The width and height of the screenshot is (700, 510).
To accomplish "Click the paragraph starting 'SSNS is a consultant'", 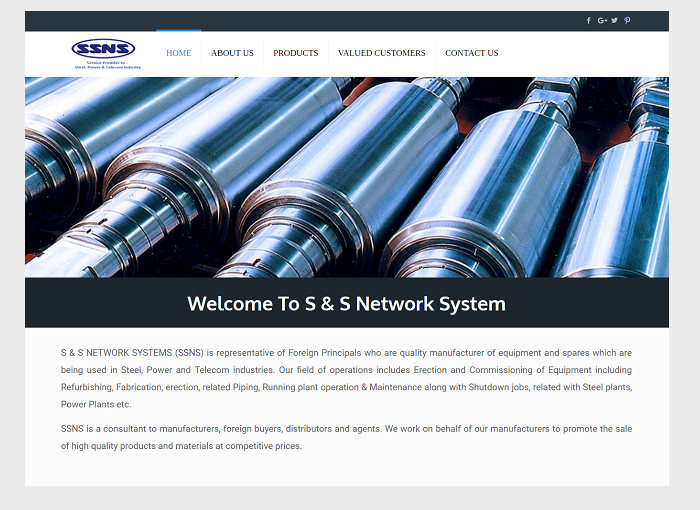I will [x=346, y=437].
